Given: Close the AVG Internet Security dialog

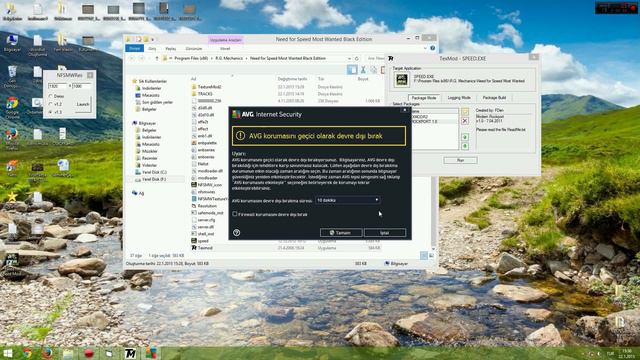Looking at the screenshot, I should point(404,110).
